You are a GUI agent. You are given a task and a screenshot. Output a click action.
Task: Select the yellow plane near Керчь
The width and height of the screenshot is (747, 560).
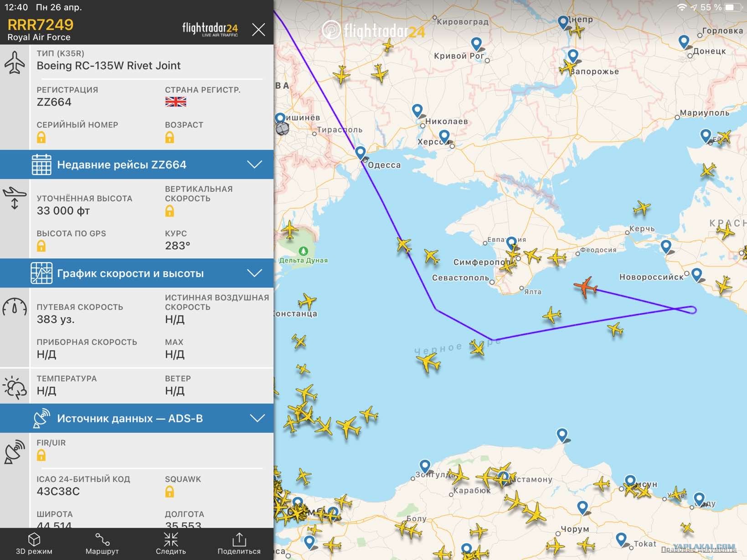pos(642,208)
